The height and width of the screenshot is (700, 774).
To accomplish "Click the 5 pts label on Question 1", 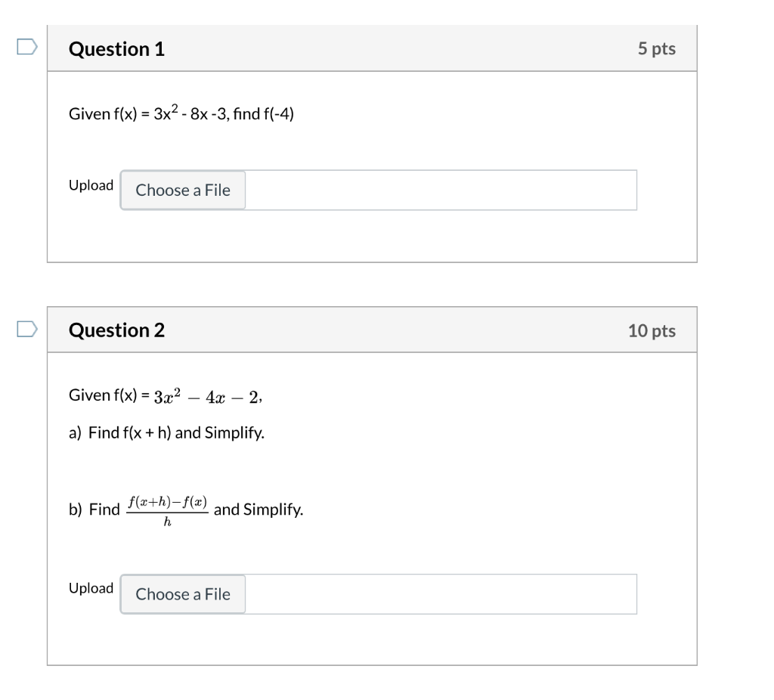I will pyautogui.click(x=656, y=48).
